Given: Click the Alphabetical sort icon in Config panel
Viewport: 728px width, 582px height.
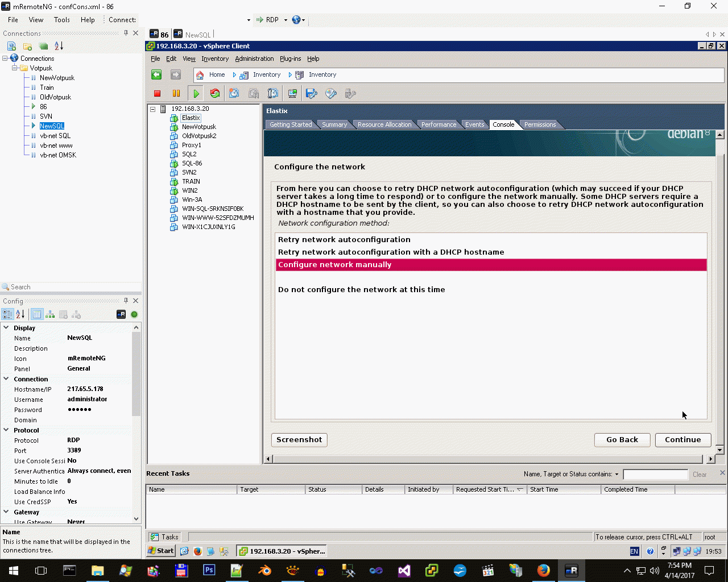Looking at the screenshot, I should 20,314.
